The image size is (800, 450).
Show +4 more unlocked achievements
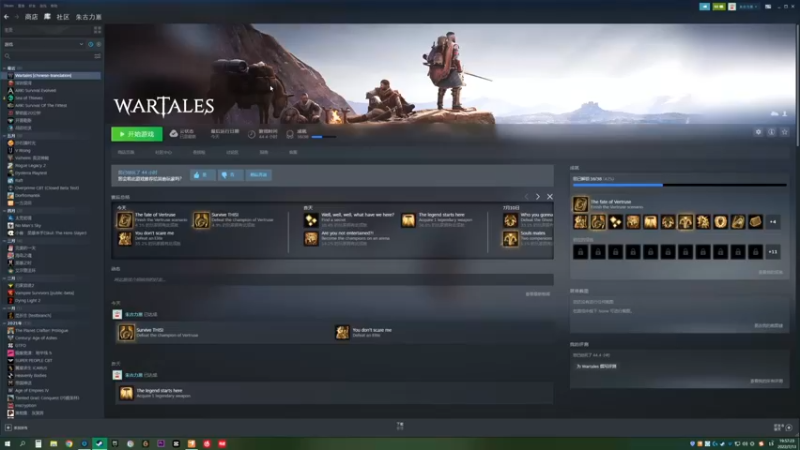[773, 222]
